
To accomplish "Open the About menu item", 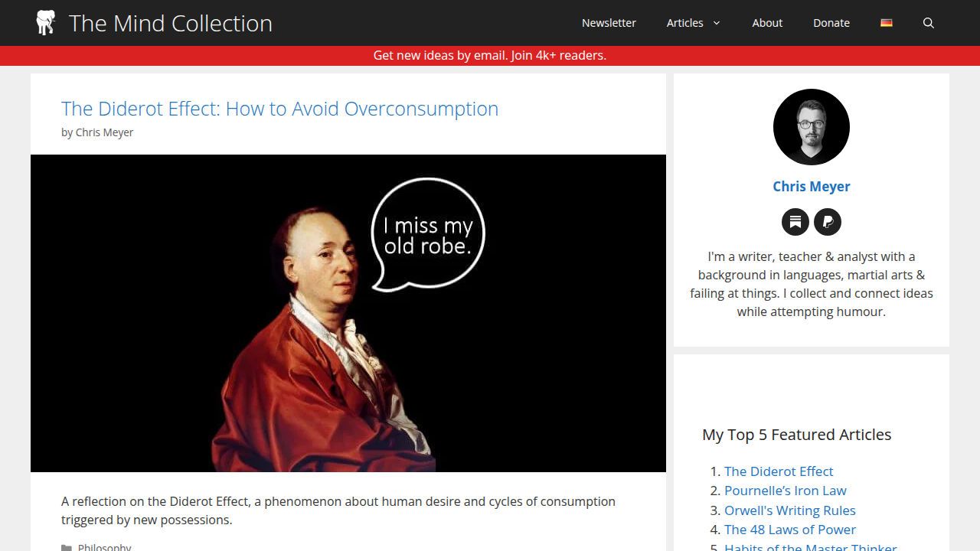I will click(767, 23).
